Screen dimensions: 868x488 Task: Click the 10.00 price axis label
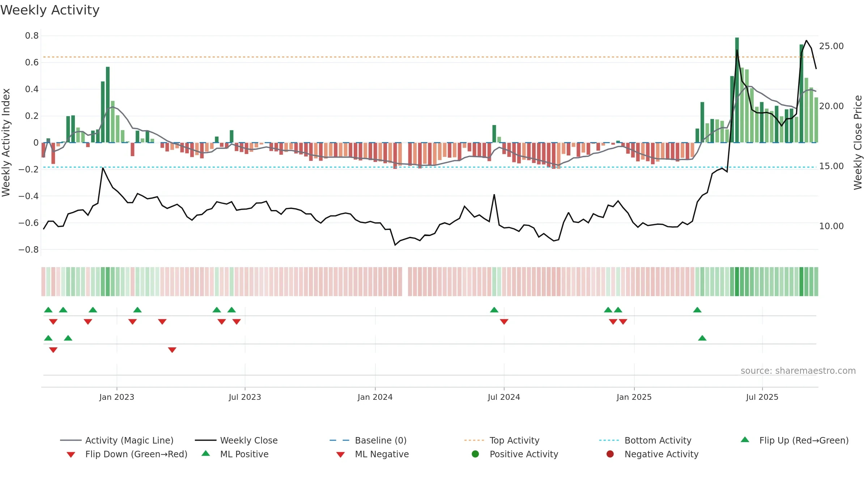point(831,226)
